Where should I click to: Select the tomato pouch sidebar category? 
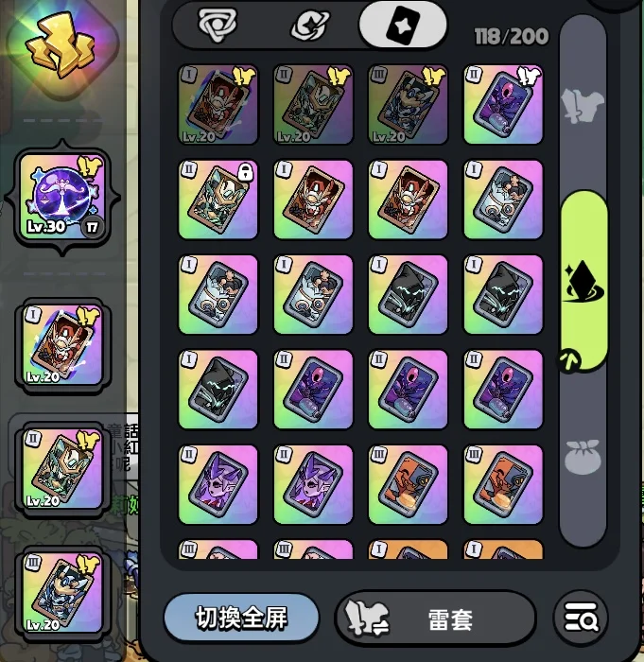tap(583, 457)
